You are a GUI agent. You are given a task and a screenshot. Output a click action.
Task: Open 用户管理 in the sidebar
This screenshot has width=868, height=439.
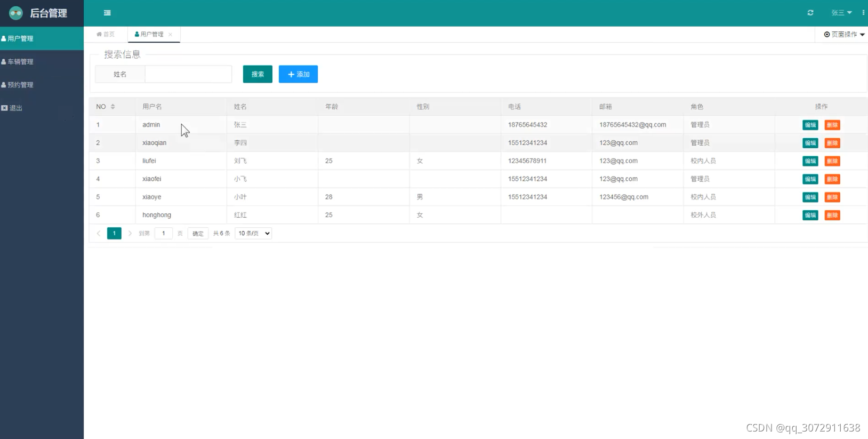42,38
